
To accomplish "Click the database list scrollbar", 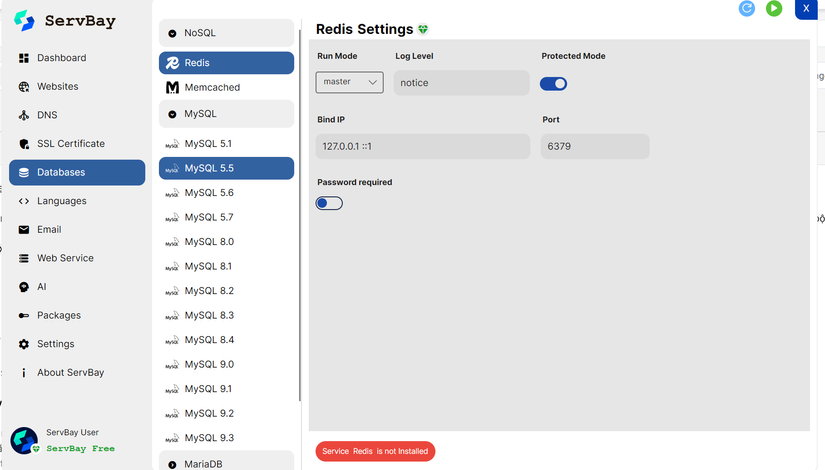I will tap(300, 216).
